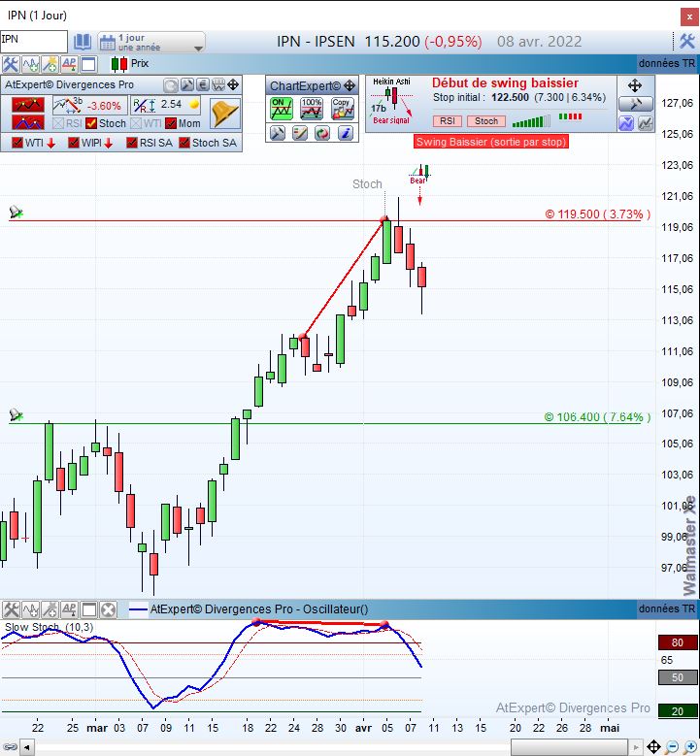Screen dimensions: 700x756
Task: Click the golden alert bell button
Action: tap(225, 114)
